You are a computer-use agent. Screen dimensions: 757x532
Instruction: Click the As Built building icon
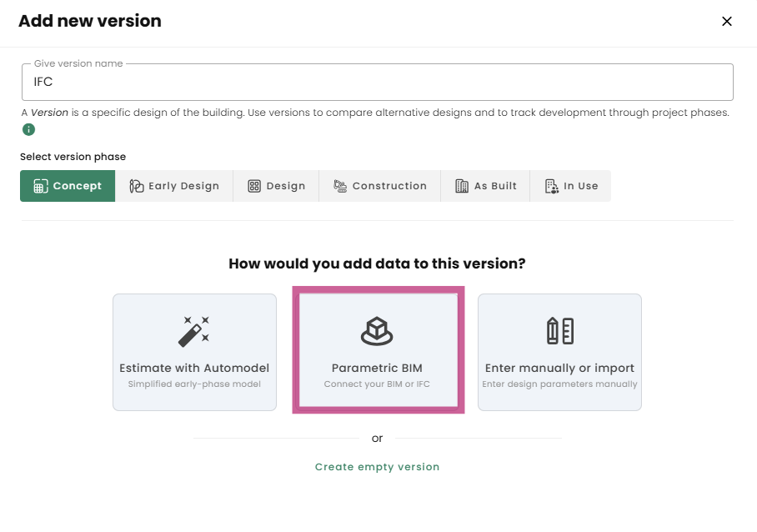[x=462, y=186]
